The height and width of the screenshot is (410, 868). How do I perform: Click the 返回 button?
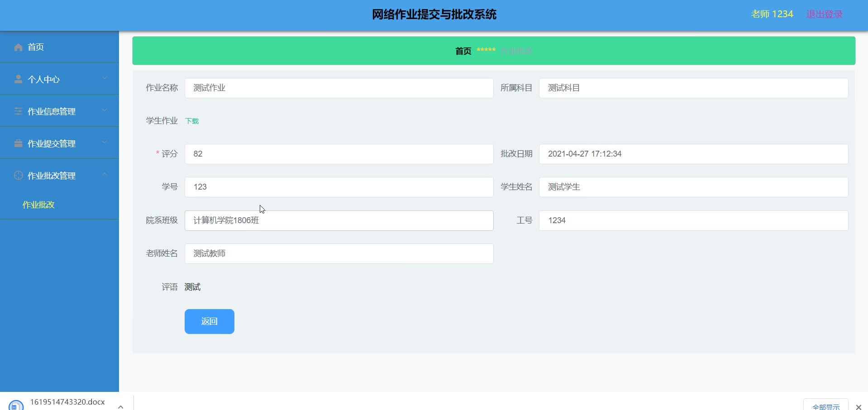point(210,321)
